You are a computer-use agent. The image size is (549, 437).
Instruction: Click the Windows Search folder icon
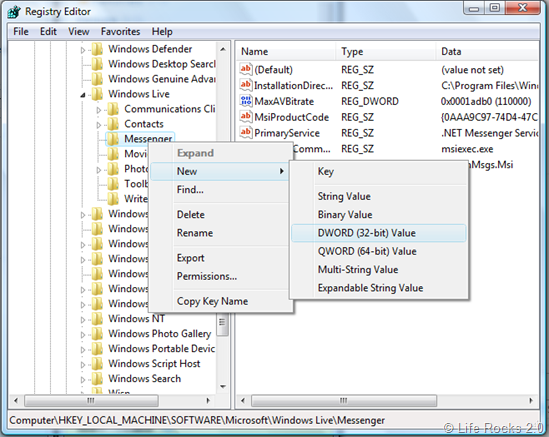[x=97, y=379]
